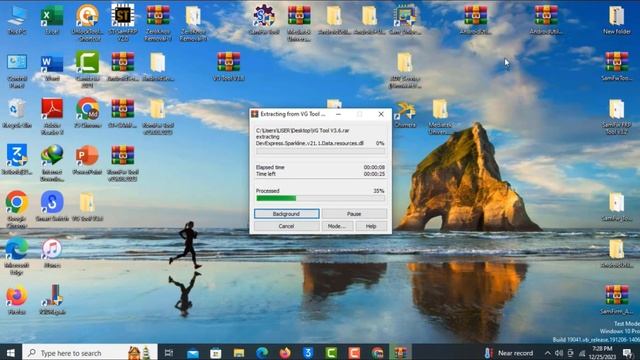Open File Explorer from the taskbar
Viewport: 640px width, 360px height.
click(x=239, y=353)
